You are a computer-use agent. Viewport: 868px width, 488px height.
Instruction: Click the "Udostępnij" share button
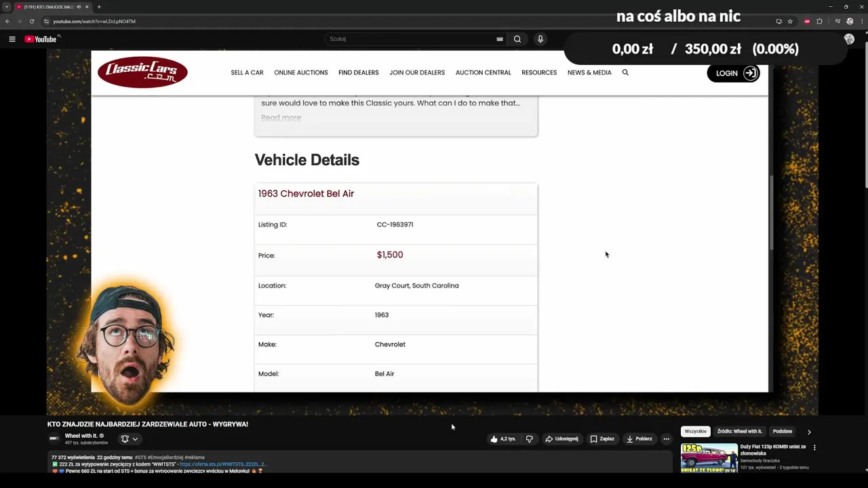[x=561, y=439]
